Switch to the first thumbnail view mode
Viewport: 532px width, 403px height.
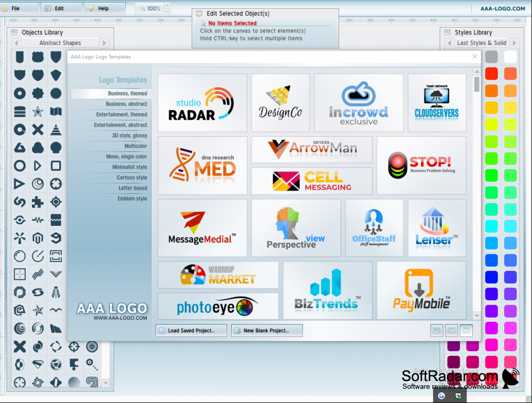tap(437, 330)
